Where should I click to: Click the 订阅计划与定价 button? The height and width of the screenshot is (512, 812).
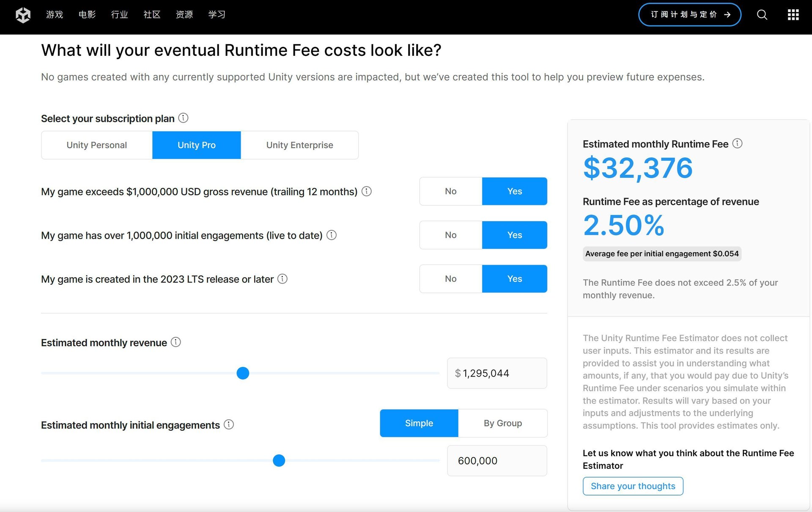689,15
